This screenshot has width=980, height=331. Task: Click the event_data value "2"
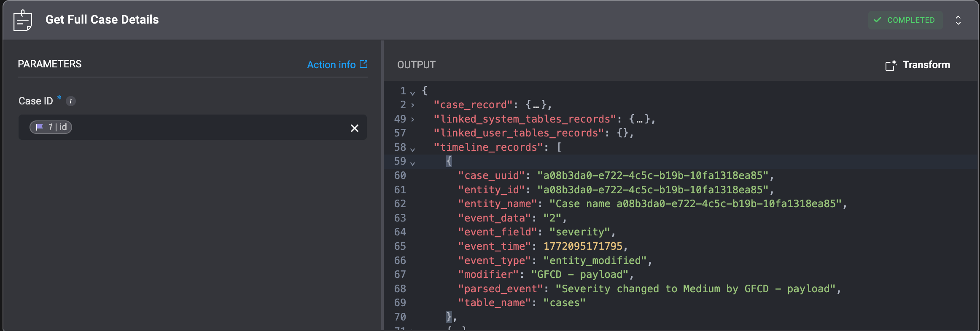click(552, 218)
